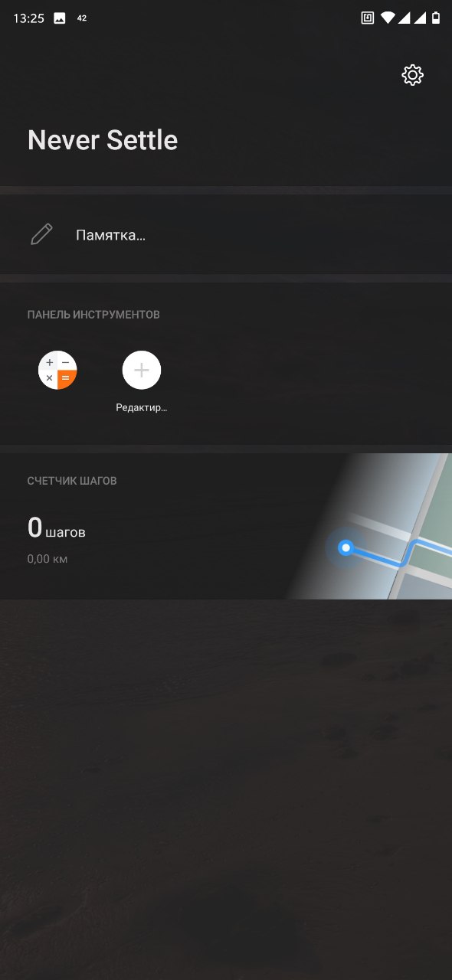Tap the Панель инструментов section header
The image size is (452, 980).
click(x=93, y=315)
